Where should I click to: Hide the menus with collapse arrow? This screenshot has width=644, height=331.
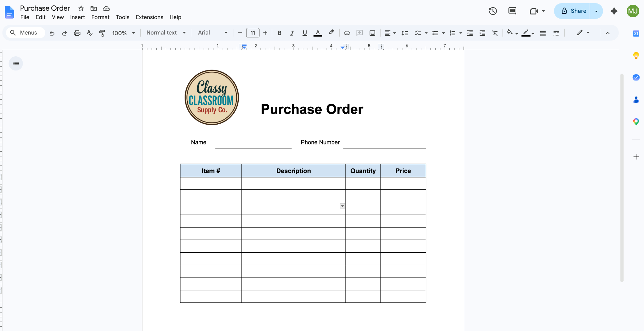pyautogui.click(x=608, y=33)
